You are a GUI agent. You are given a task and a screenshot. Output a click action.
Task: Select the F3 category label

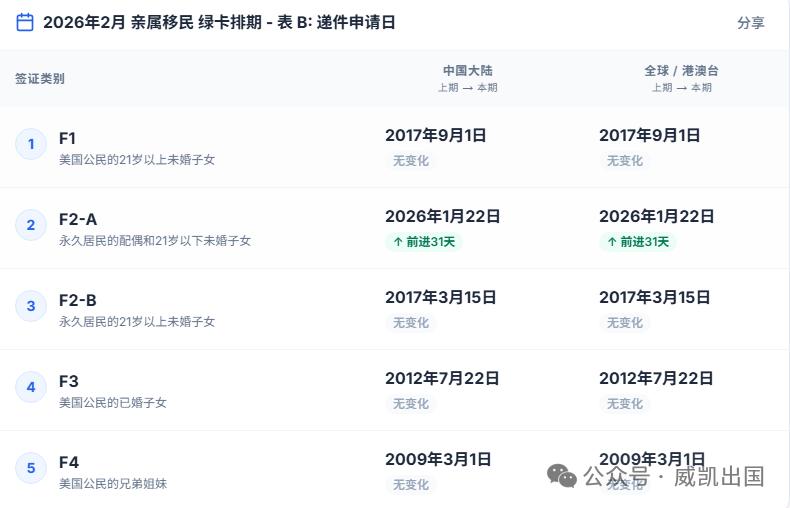click(x=68, y=381)
